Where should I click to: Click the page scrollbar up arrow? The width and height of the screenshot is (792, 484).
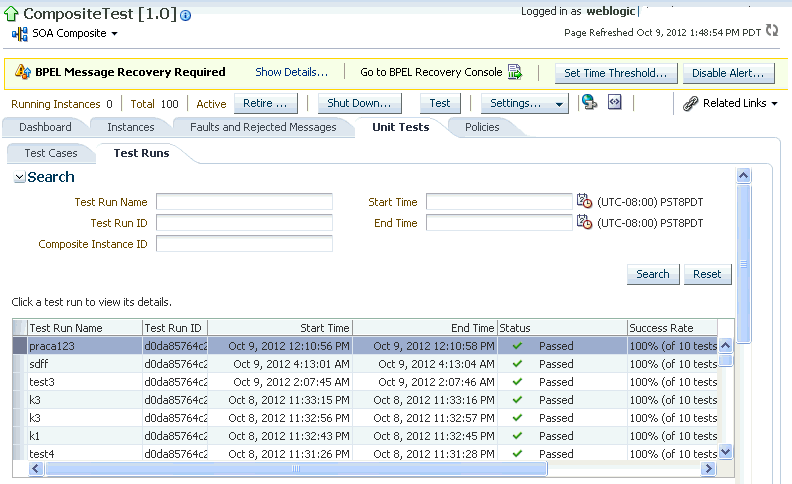[743, 175]
